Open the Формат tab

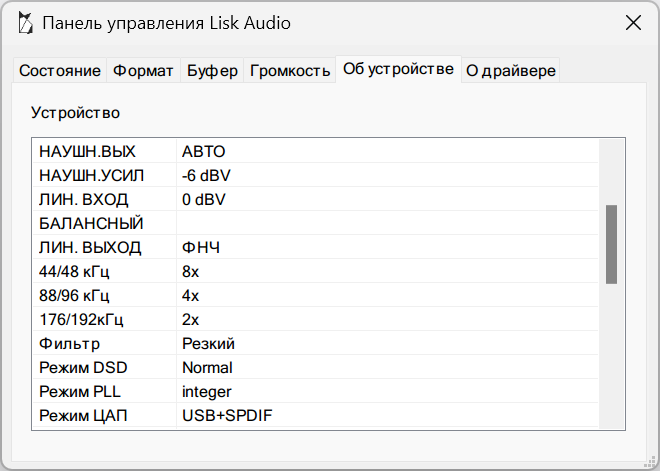click(x=143, y=71)
